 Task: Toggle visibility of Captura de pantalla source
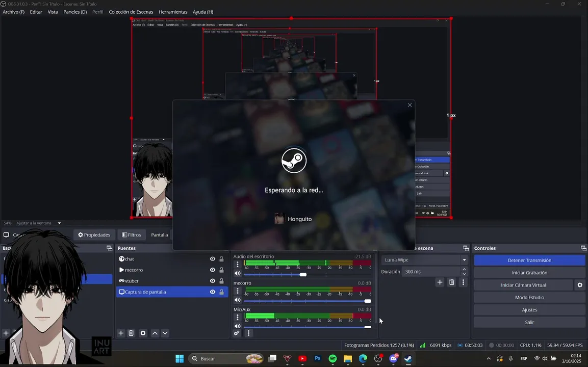212,292
